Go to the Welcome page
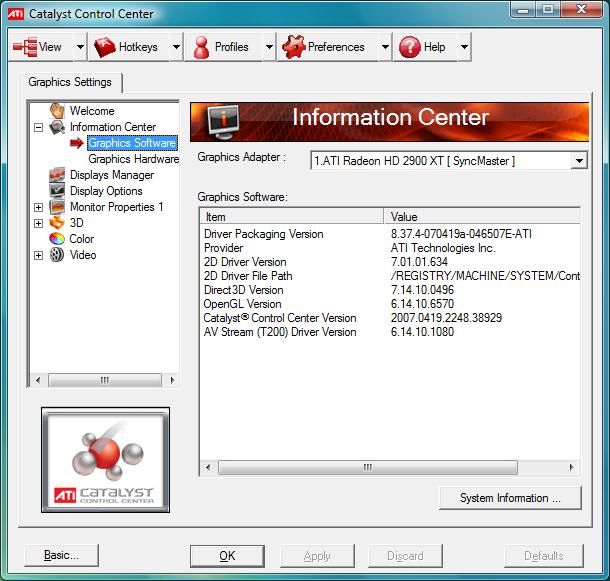610x581 pixels. [x=92, y=111]
